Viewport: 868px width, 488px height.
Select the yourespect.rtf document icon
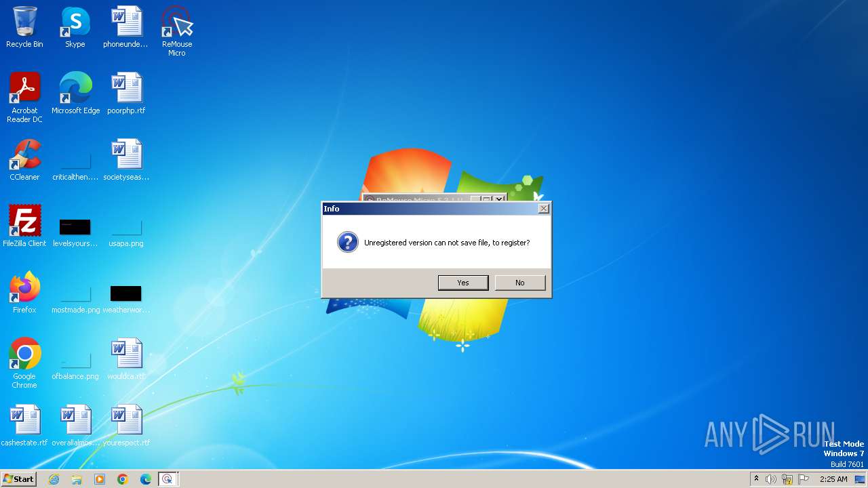[126, 426]
